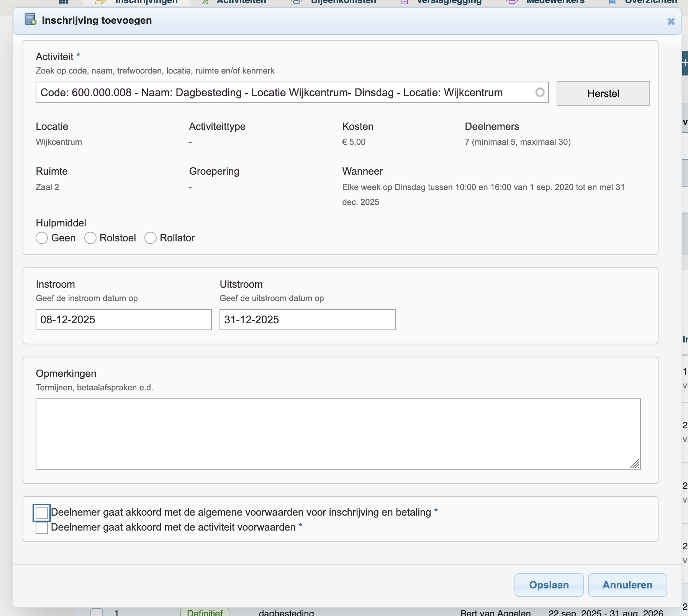The height and width of the screenshot is (616, 688).
Task: Change the Uitstroom date field
Action: coord(307,319)
